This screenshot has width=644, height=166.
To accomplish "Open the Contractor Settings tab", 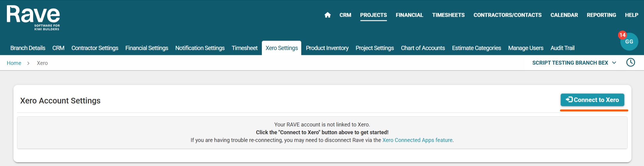I will (95, 48).
